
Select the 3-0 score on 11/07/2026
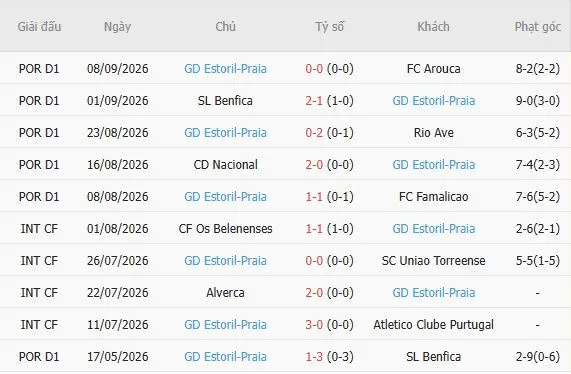tap(314, 324)
